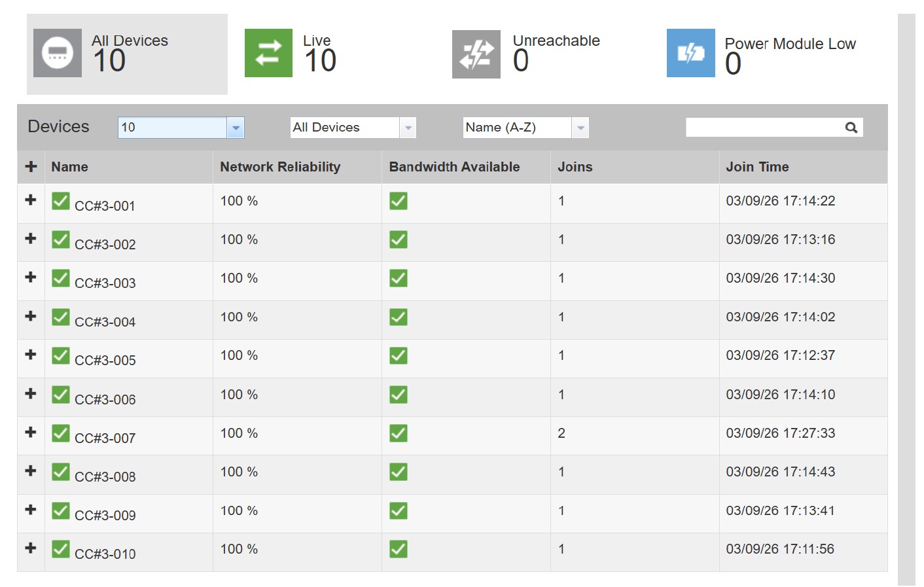Click bandwidth available checkmark for CC#3-007
Screen dimensions: 924x587
pos(399,433)
